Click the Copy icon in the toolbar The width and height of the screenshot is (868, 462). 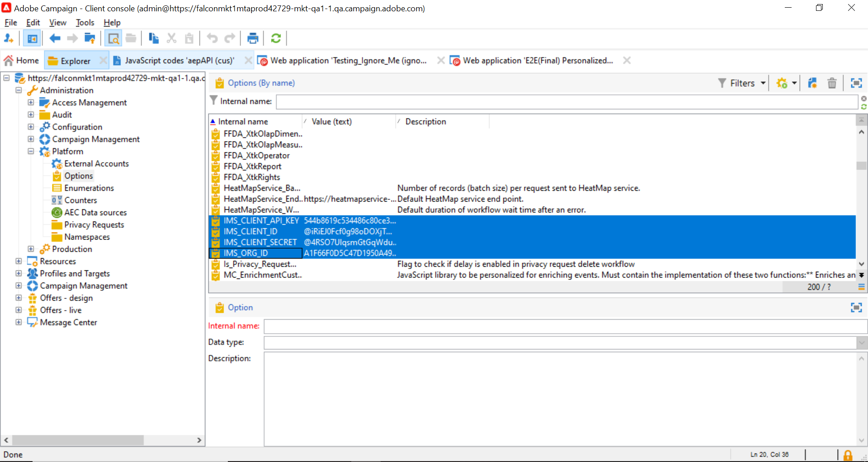pos(154,38)
